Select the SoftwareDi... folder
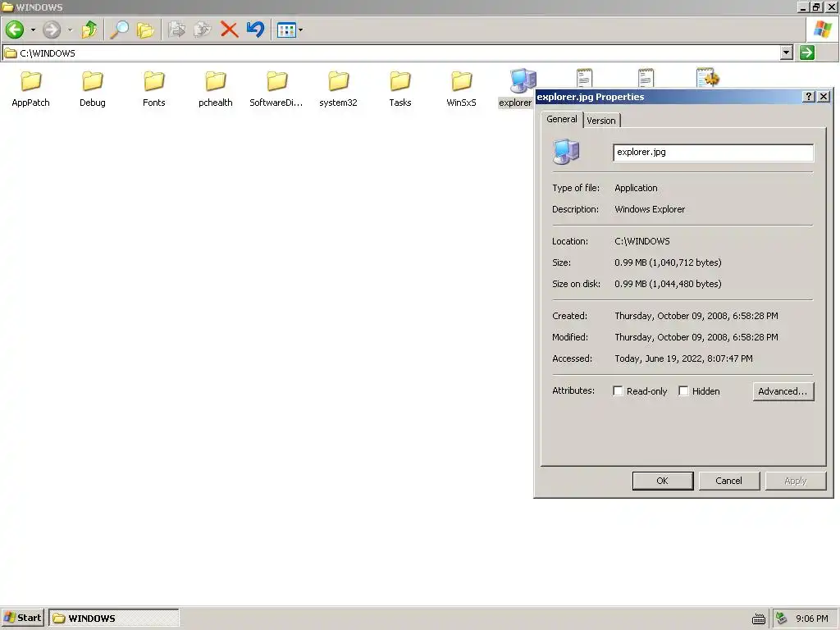 276,89
